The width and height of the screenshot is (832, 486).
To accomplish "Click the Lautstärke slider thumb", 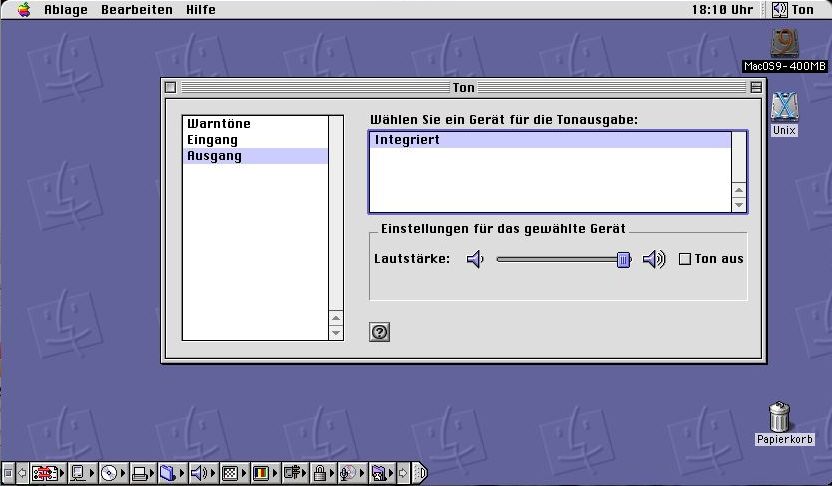I will (624, 259).
